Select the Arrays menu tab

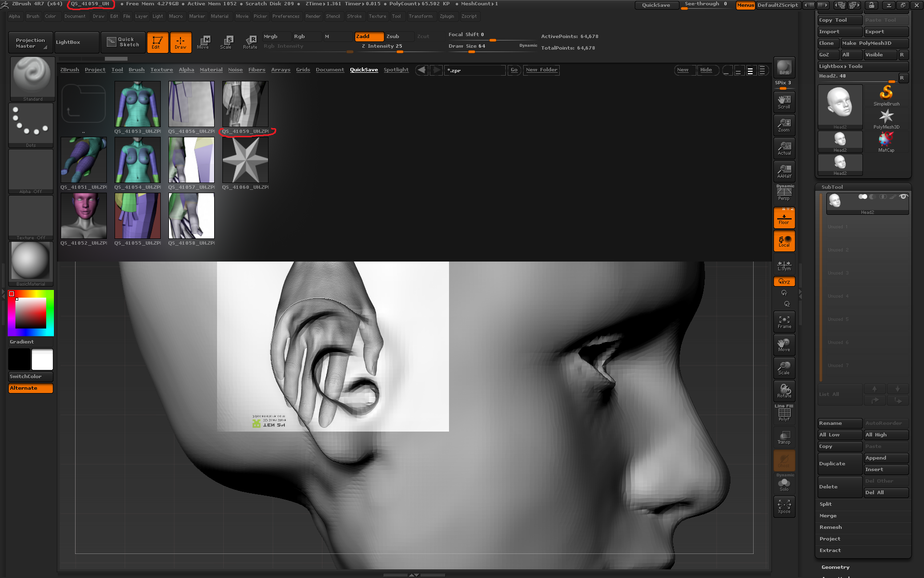280,69
